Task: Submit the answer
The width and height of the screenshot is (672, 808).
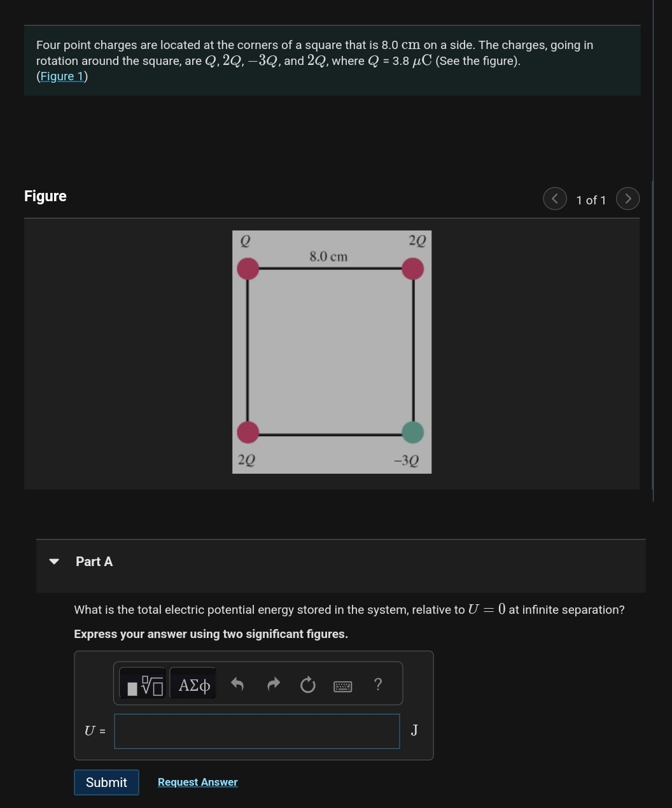Action: click(x=106, y=782)
